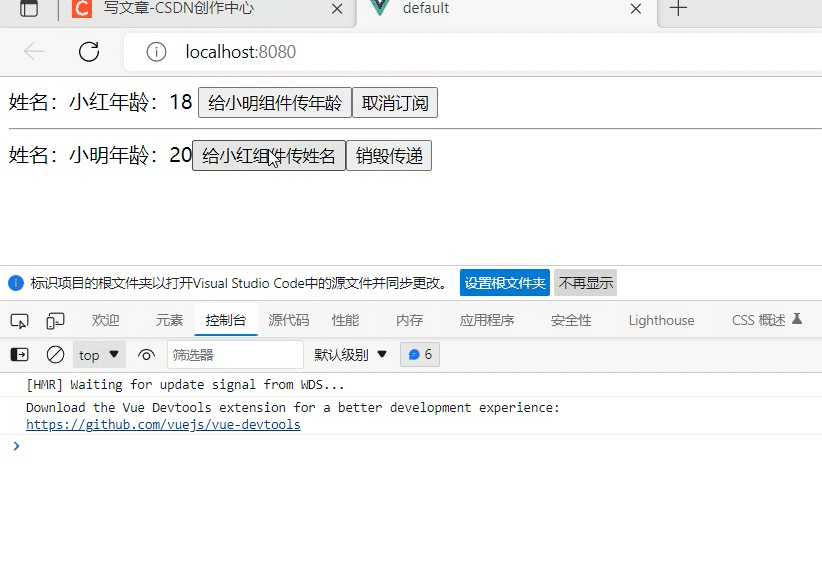
Task: Open the 性能 DevTools tab
Action: 345,320
